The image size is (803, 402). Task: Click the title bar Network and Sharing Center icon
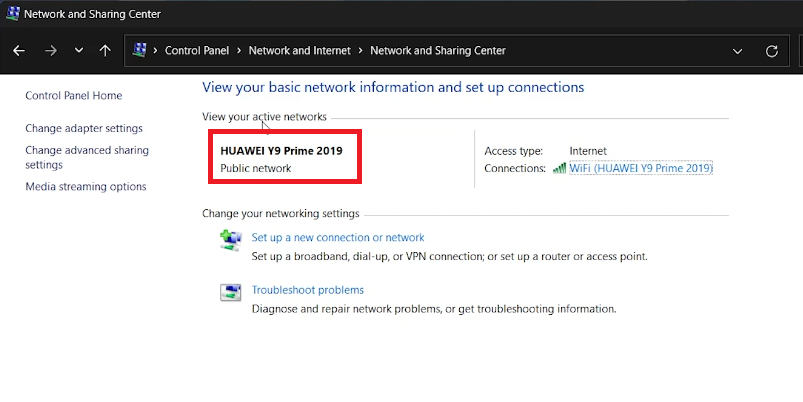coord(13,13)
